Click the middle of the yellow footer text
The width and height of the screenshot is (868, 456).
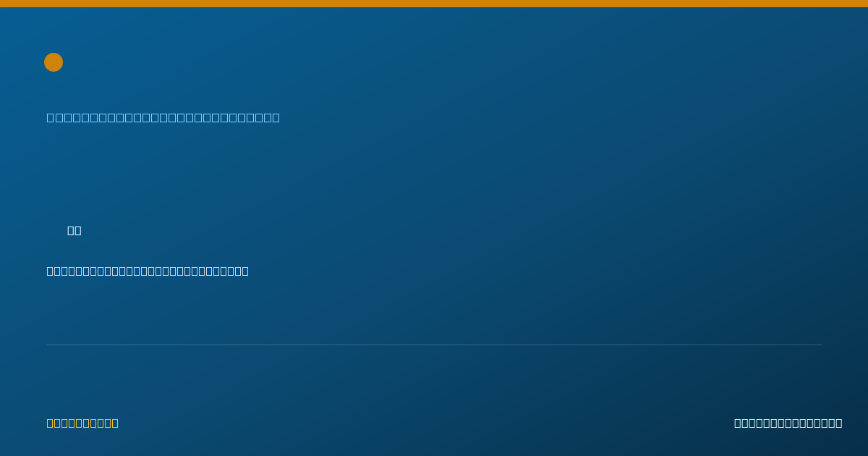(82, 423)
